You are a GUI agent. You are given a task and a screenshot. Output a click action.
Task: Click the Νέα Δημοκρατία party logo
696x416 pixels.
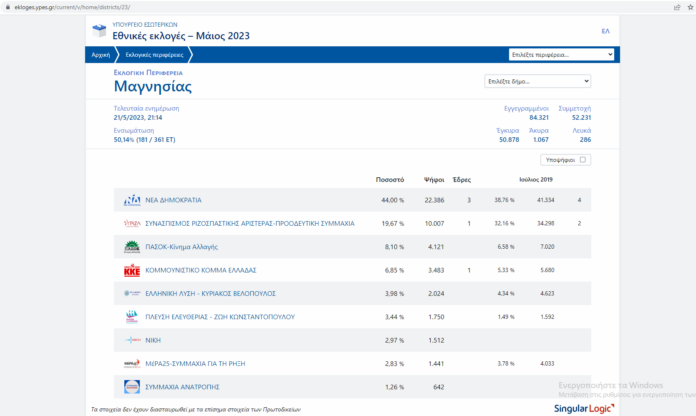tap(132, 201)
